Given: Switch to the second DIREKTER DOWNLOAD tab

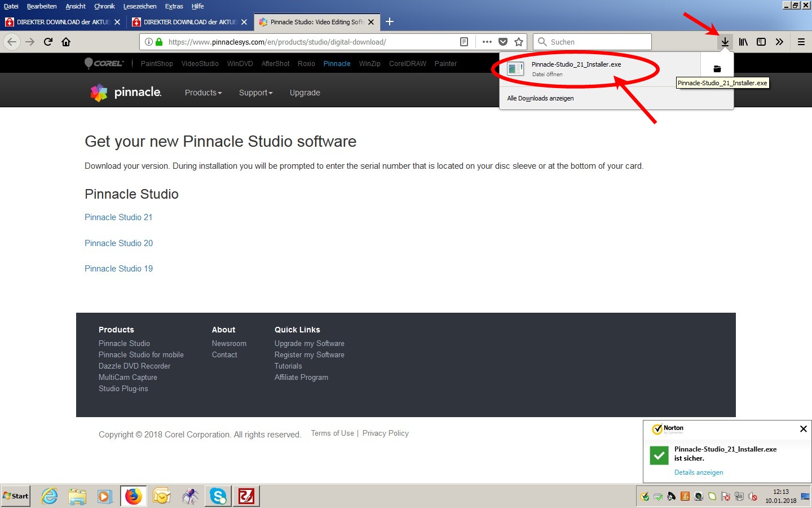Looking at the screenshot, I should [190, 22].
